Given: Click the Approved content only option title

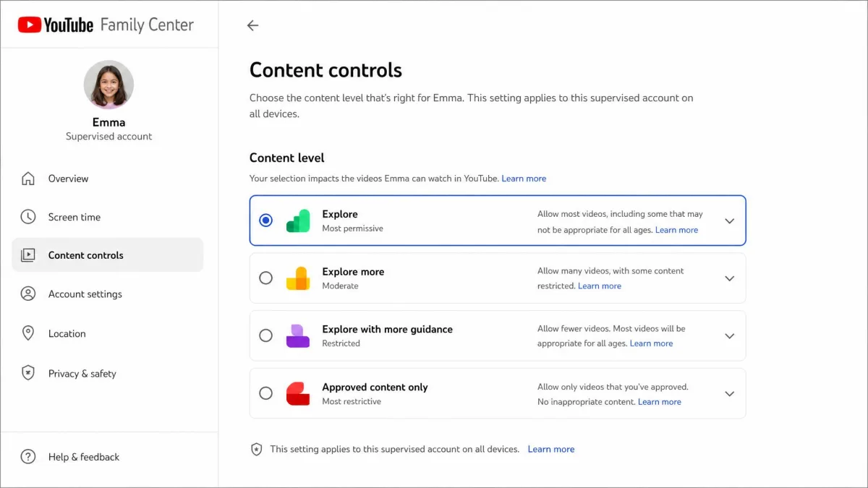Looking at the screenshot, I should [x=375, y=388].
